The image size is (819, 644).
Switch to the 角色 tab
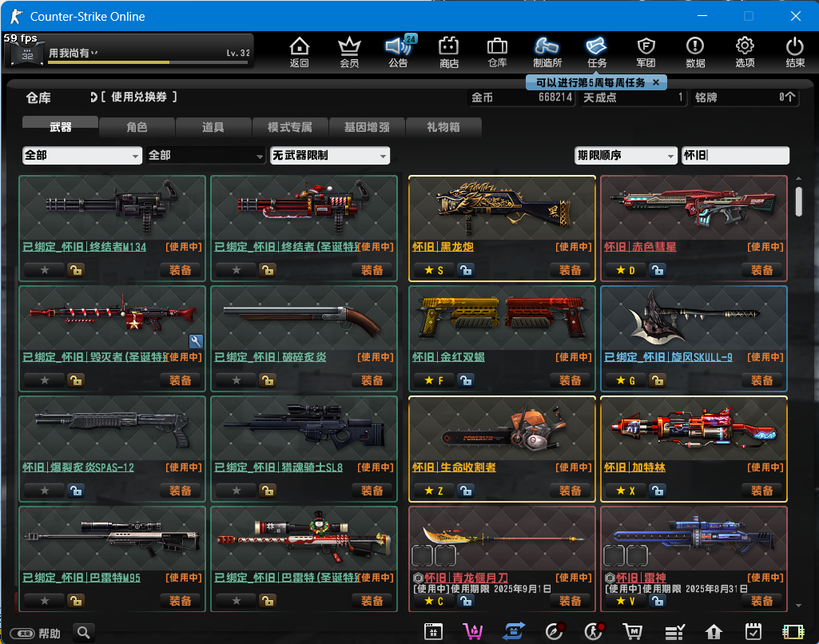click(x=137, y=127)
